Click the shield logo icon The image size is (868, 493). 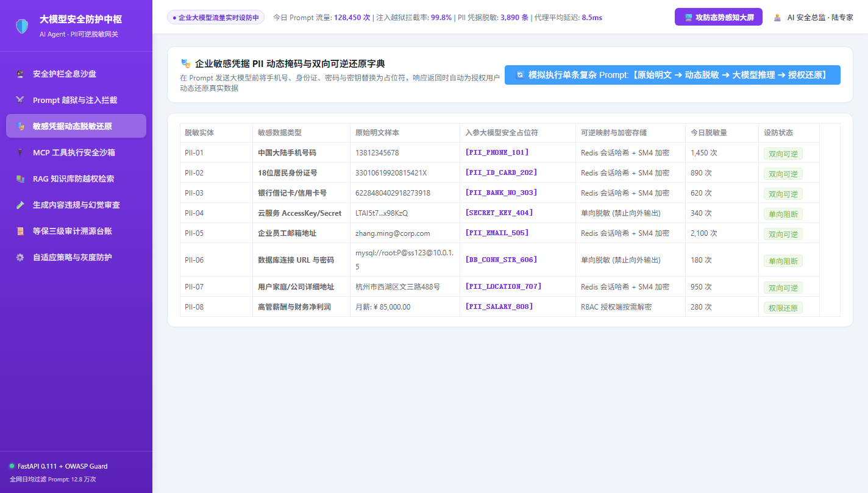22,26
